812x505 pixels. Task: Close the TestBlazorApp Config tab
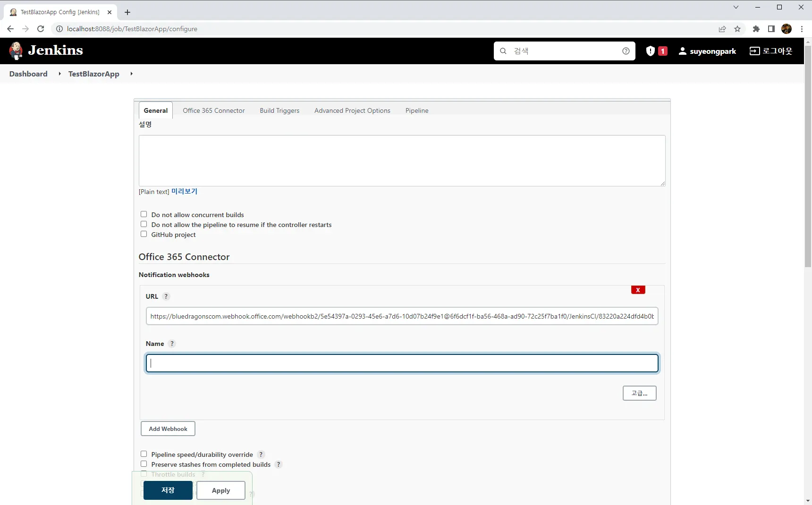[110, 12]
